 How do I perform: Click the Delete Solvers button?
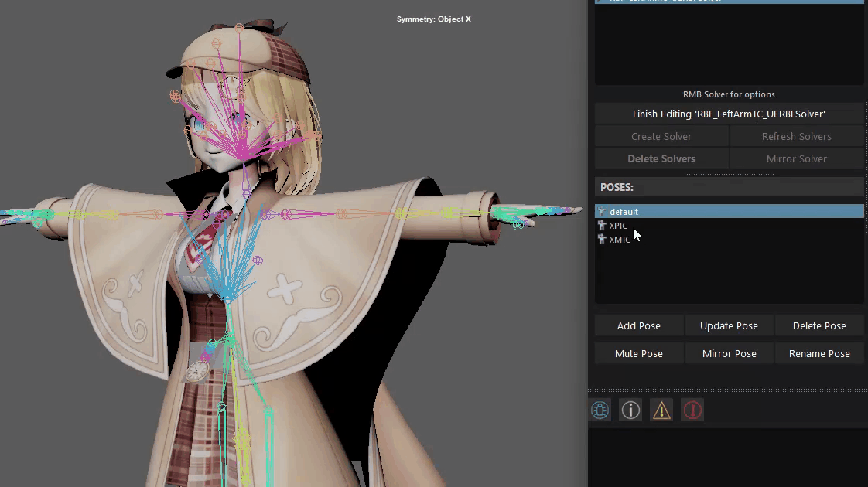[x=661, y=158]
